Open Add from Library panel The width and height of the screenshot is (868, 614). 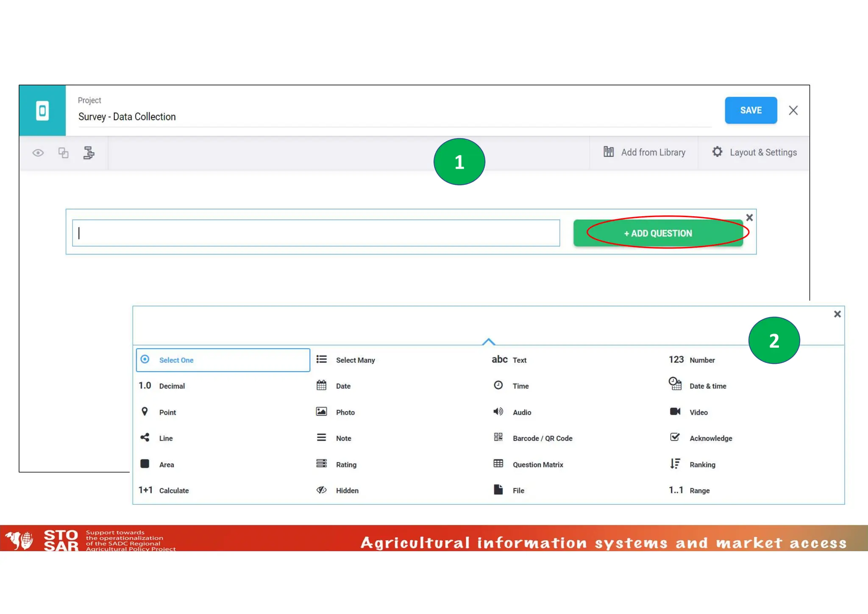pyautogui.click(x=644, y=153)
